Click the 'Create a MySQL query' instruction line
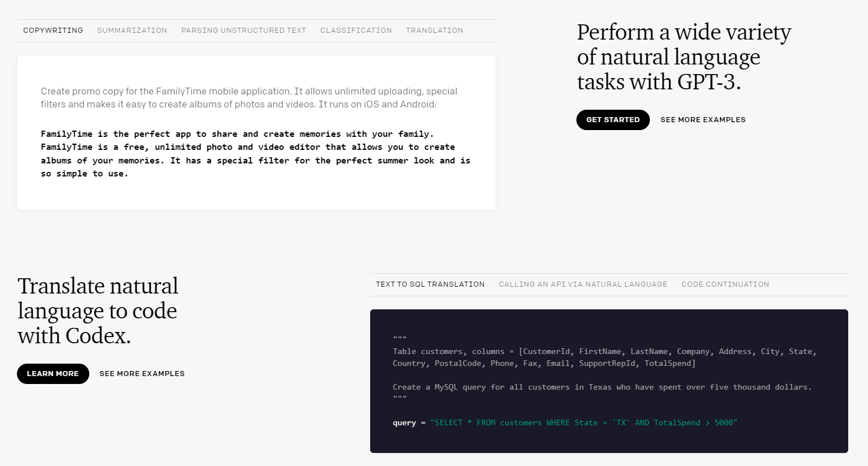868x466 pixels. [602, 387]
